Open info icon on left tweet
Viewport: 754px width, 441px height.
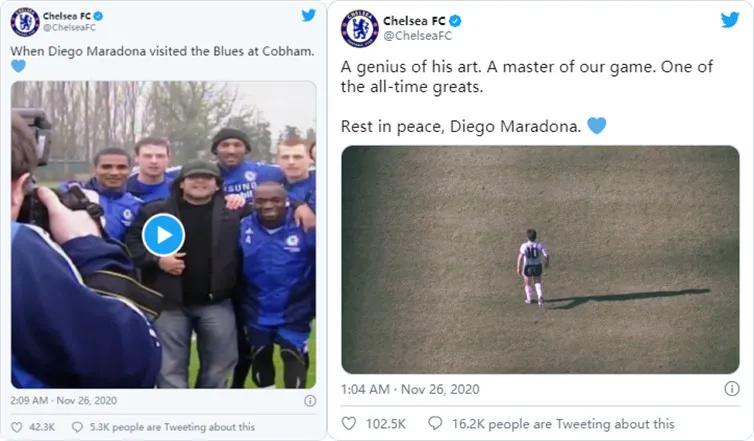[x=310, y=401]
